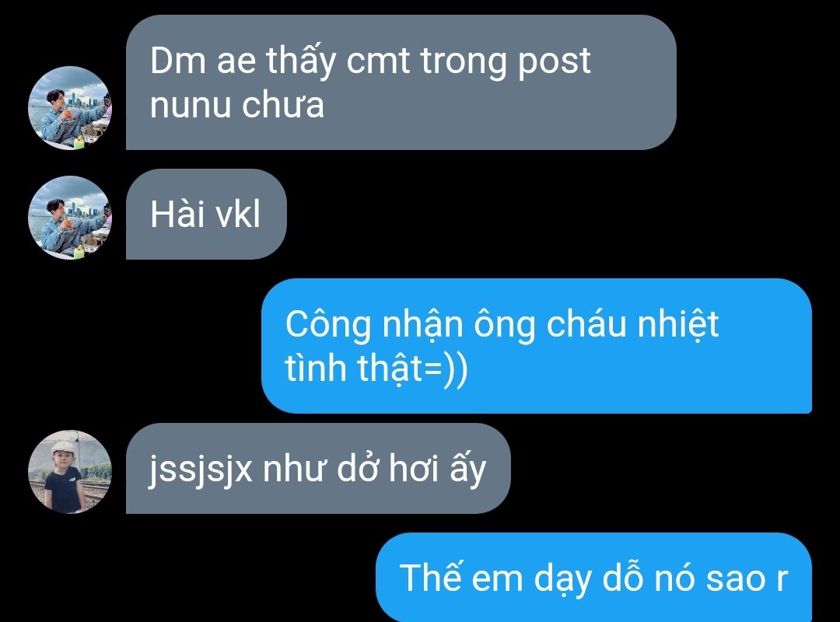Tap the blue "Thế em dạy dỗ nó sao r" message
This screenshot has width=840, height=622.
coord(593,578)
